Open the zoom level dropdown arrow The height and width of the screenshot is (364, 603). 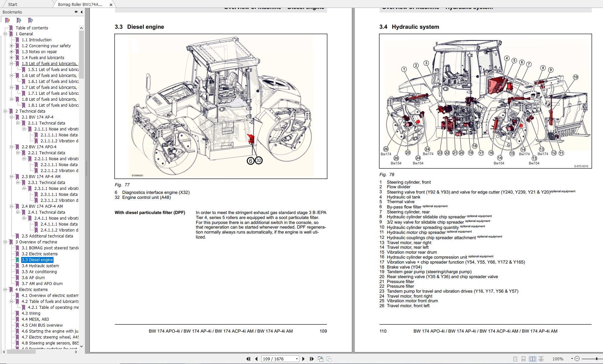click(572, 359)
